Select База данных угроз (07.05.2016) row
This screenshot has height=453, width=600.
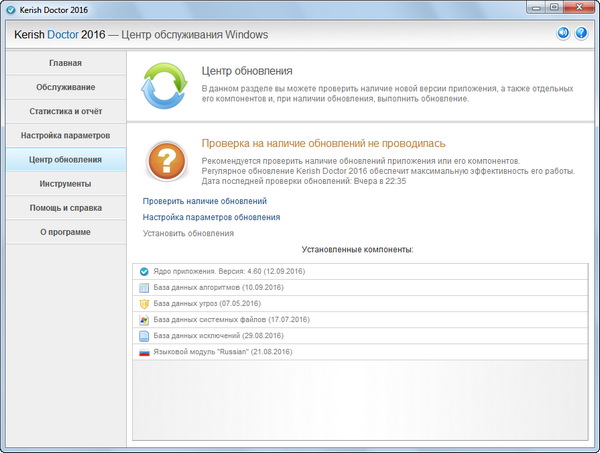[360, 304]
